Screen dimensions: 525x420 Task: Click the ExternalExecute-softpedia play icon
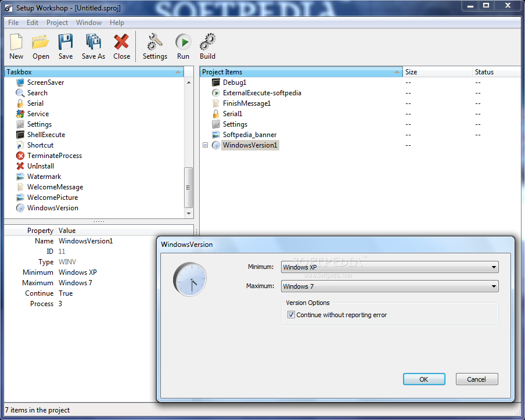coord(216,93)
